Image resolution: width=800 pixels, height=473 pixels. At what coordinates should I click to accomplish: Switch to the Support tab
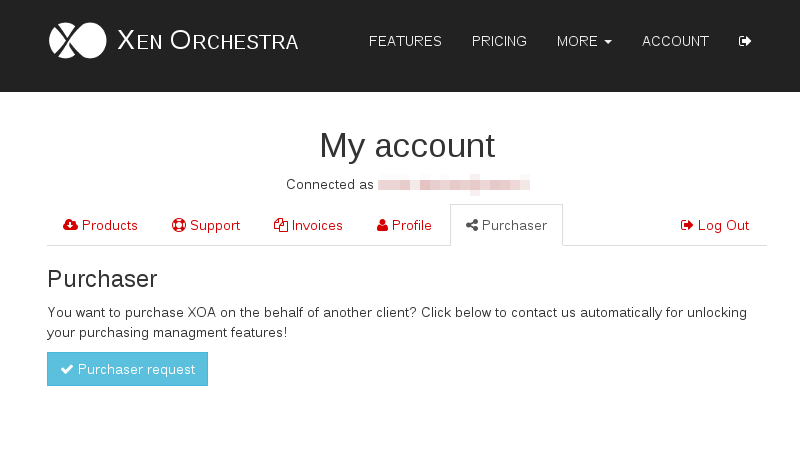coord(206,225)
